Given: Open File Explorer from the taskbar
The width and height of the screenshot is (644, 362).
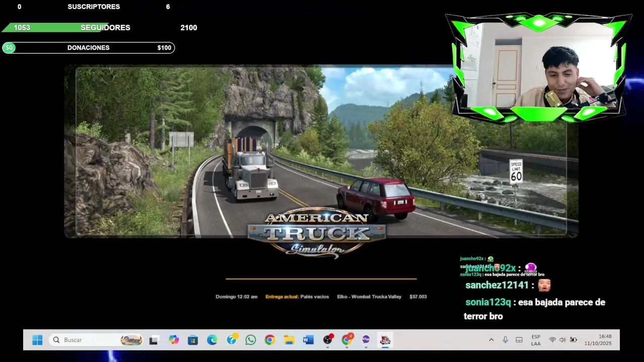Looking at the screenshot, I should tap(289, 340).
